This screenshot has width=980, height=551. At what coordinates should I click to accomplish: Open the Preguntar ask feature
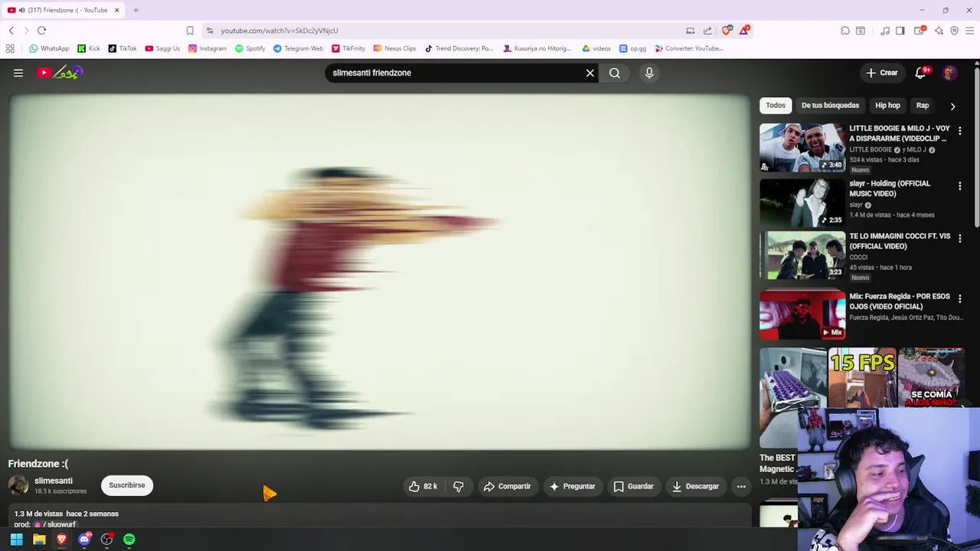[x=572, y=486]
